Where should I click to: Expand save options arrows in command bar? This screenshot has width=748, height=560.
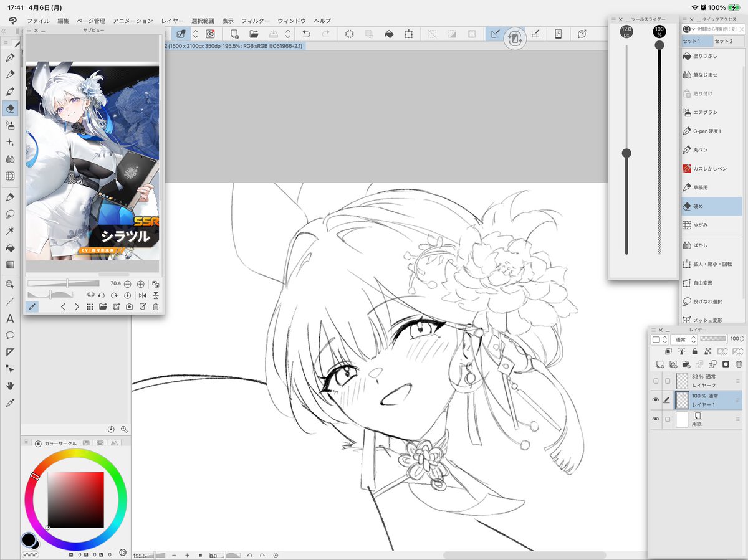288,34
